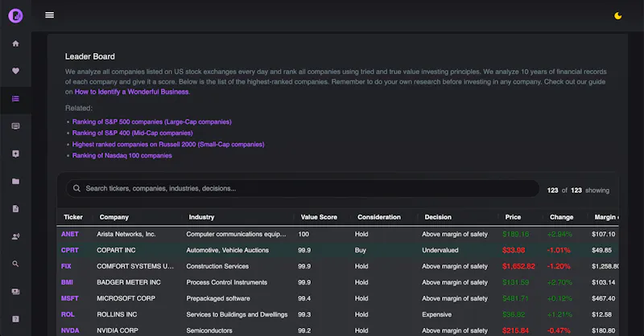Click the Expensive decision for ROL
The height and width of the screenshot is (336, 644).
coord(436,314)
